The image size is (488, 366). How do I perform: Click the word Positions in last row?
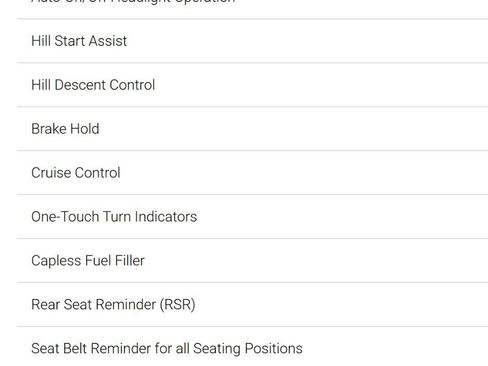[x=274, y=349]
